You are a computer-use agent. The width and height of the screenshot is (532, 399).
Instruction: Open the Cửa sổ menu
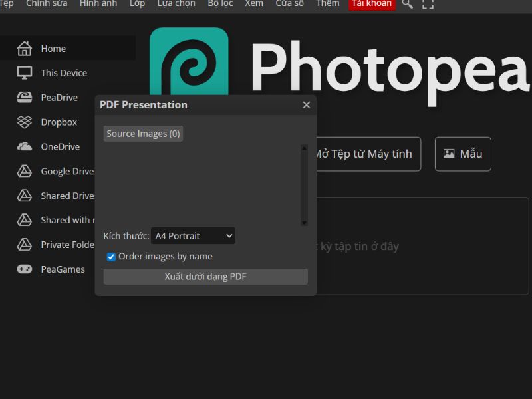coord(290,3)
